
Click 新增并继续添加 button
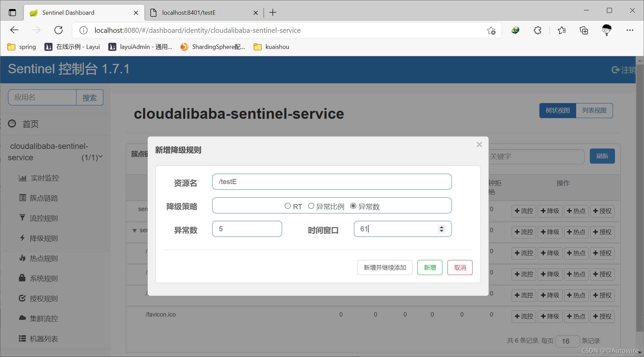[385, 268]
